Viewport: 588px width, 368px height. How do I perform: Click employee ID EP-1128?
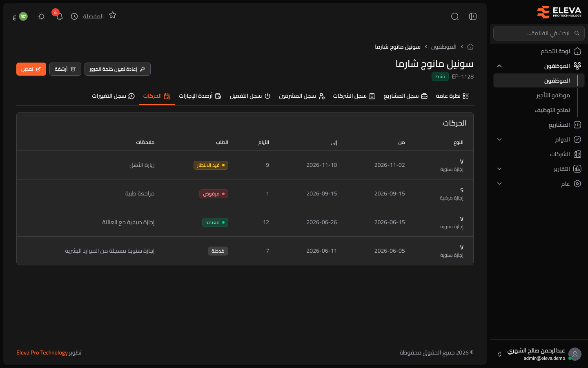(463, 76)
